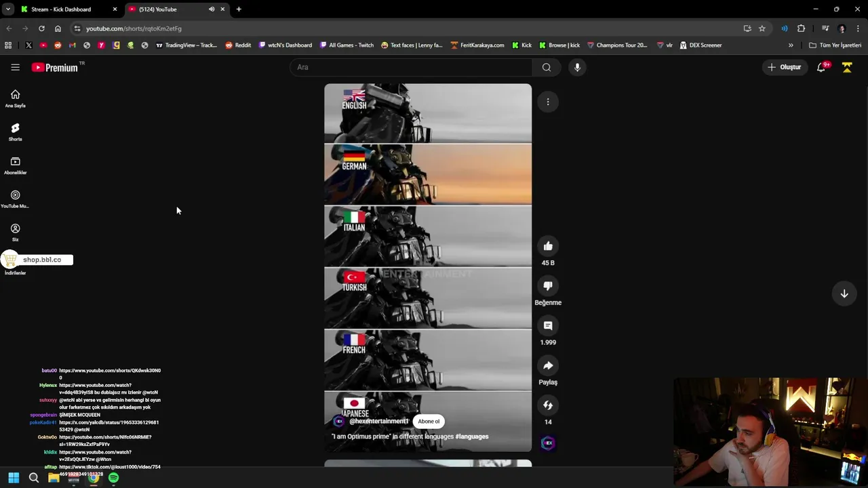Open Abonelikler subscriptions in the sidebar
868x488 pixels.
15,165
